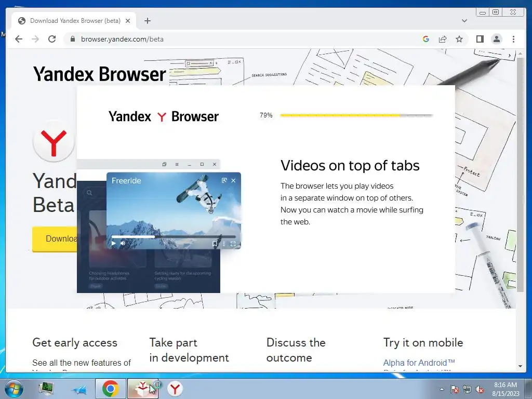
Task: Click the system monitor taskbar icon
Action: [x=46, y=389]
